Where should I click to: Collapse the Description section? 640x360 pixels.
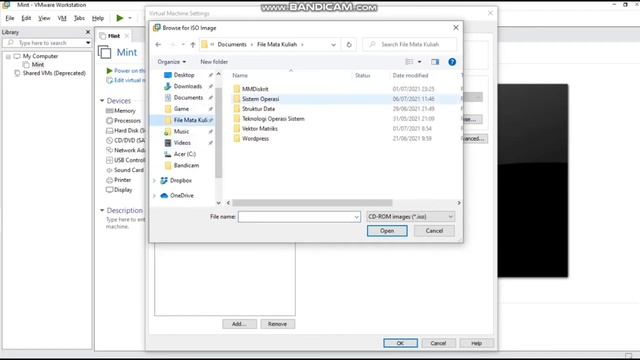pyautogui.click(x=102, y=210)
